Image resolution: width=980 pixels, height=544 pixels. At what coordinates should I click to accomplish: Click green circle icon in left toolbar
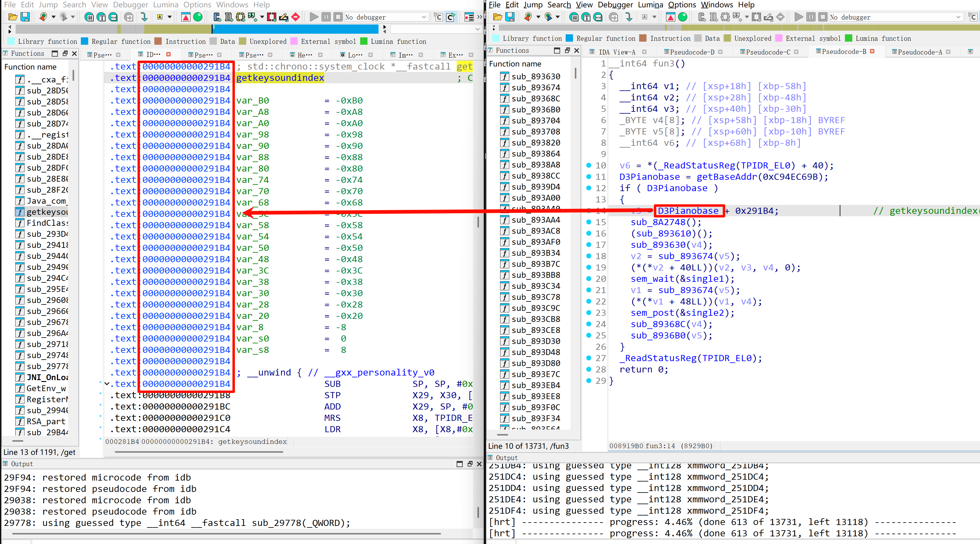(198, 17)
